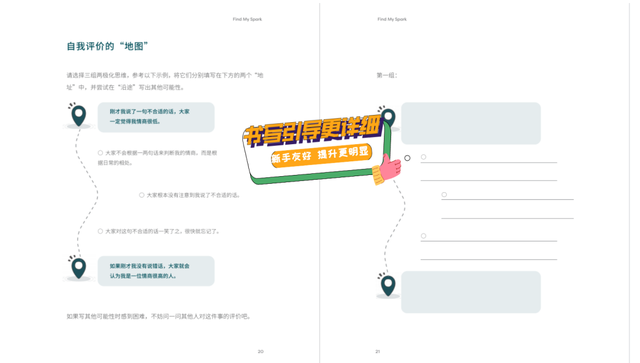Click "Find My Spark" header on left page

tap(247, 19)
